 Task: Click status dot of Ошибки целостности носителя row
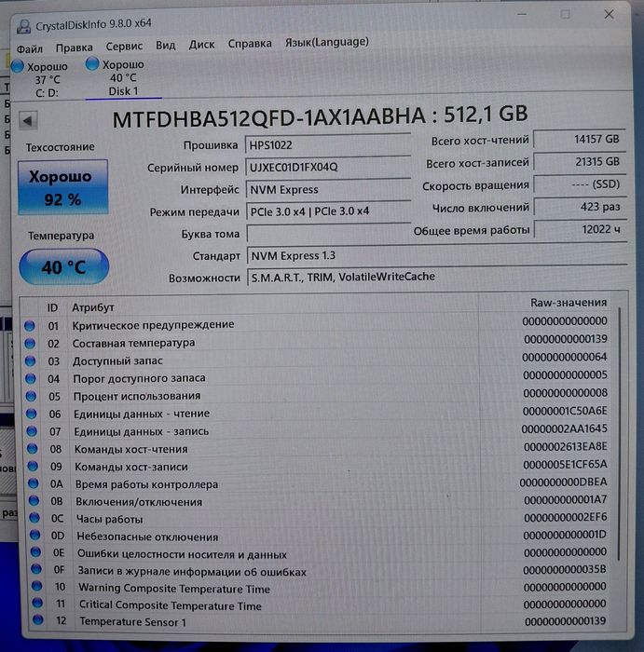[35, 552]
